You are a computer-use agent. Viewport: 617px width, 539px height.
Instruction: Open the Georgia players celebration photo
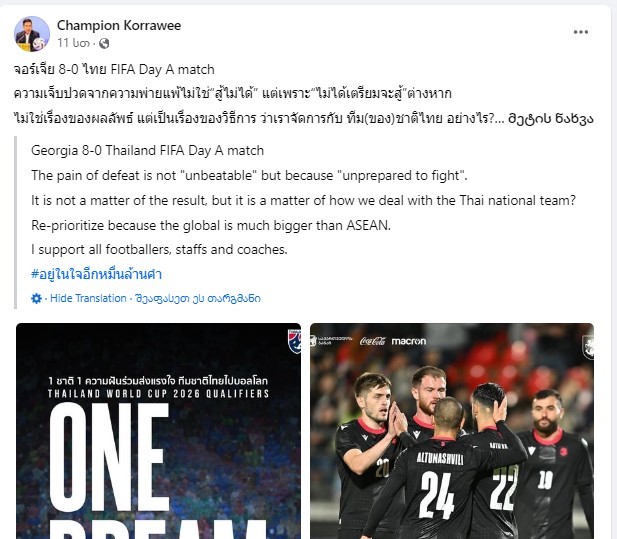452,431
